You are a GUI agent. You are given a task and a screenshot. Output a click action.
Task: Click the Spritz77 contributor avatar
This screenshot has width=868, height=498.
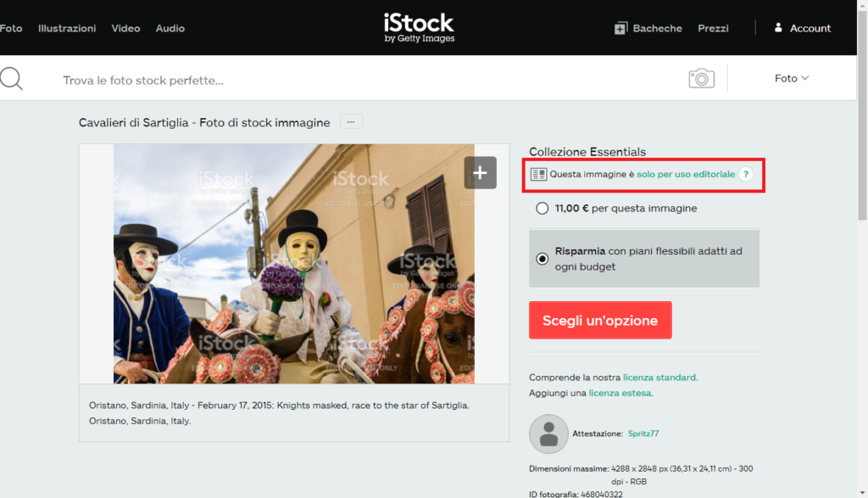tap(548, 434)
